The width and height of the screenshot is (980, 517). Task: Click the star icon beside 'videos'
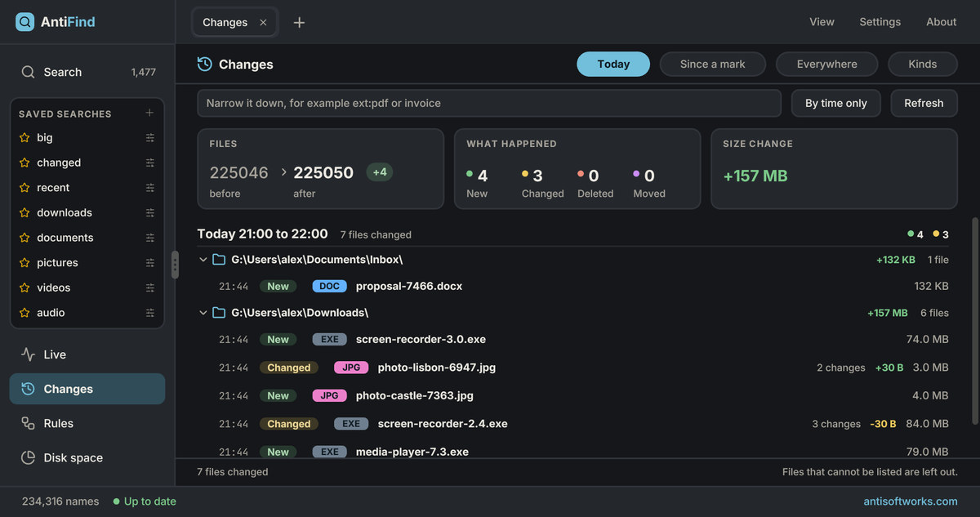pos(24,287)
